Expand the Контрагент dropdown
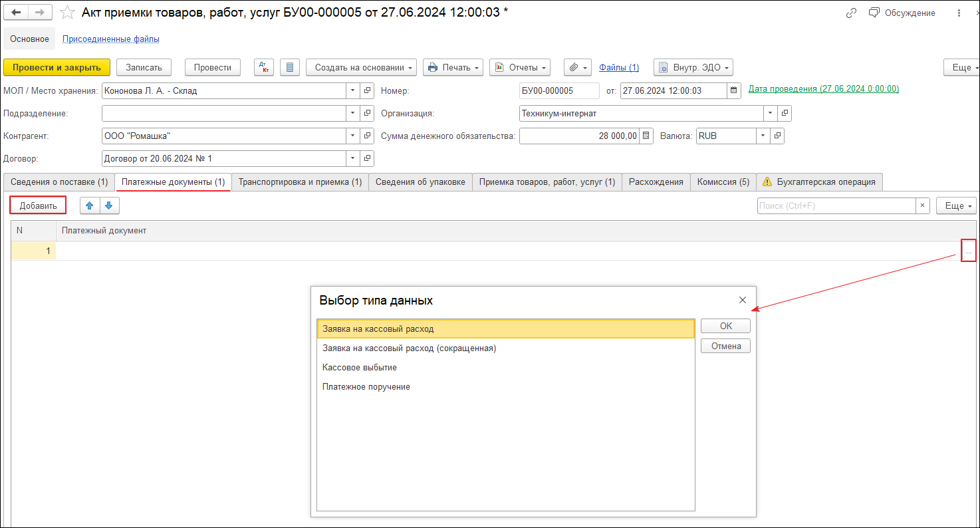 coord(353,136)
